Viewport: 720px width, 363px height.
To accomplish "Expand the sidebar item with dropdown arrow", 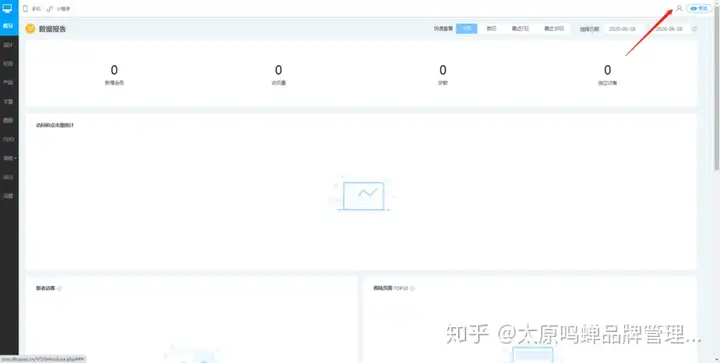I will [9, 158].
